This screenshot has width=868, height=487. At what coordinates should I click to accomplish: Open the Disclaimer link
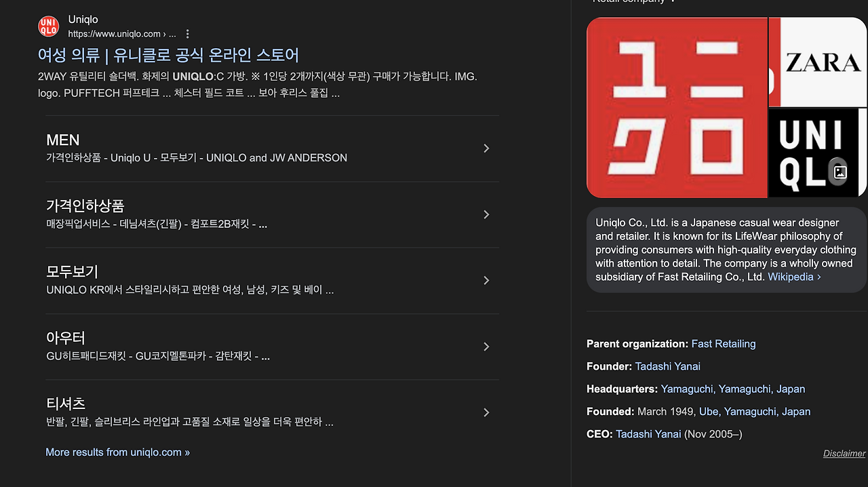point(844,453)
